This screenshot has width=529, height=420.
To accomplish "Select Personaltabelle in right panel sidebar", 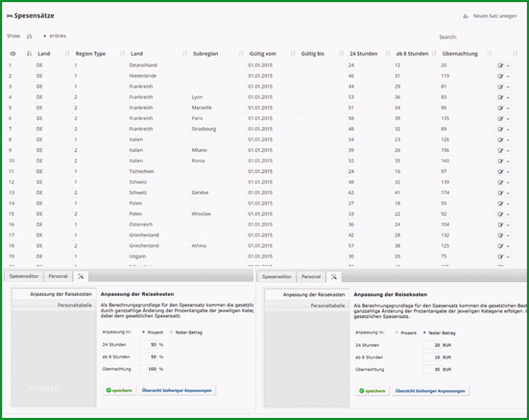I will point(307,306).
